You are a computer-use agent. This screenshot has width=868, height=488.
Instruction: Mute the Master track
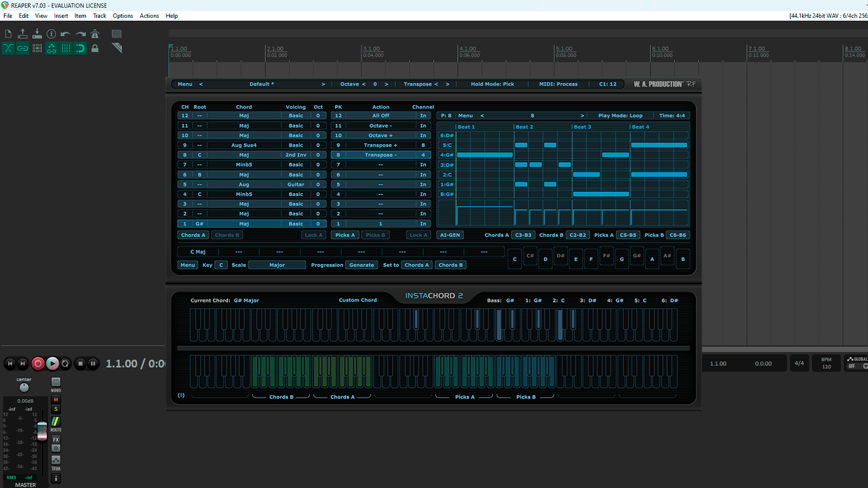pyautogui.click(x=56, y=400)
